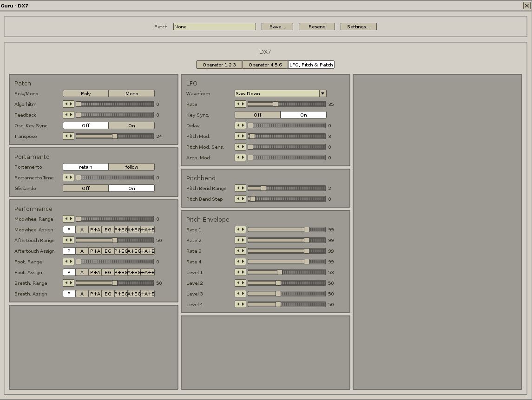Click the Pitch Bend Range stepper arrows
The image size is (532, 400).
240,188
